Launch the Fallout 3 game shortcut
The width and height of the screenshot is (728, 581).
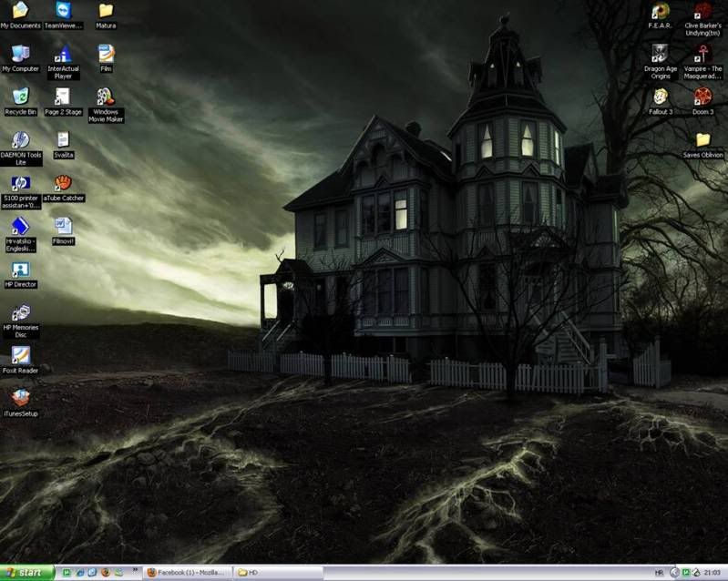pos(660,97)
